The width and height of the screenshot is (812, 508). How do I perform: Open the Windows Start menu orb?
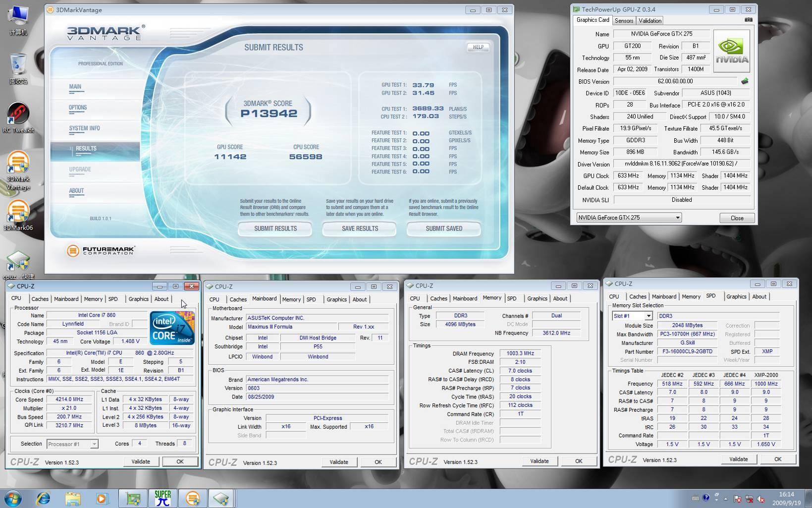pyautogui.click(x=12, y=498)
